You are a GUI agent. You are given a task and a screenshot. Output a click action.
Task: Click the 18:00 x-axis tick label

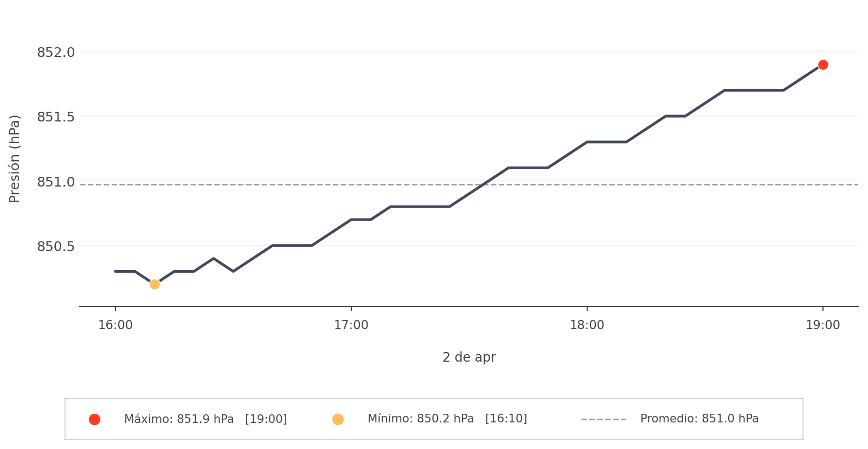[587, 325]
